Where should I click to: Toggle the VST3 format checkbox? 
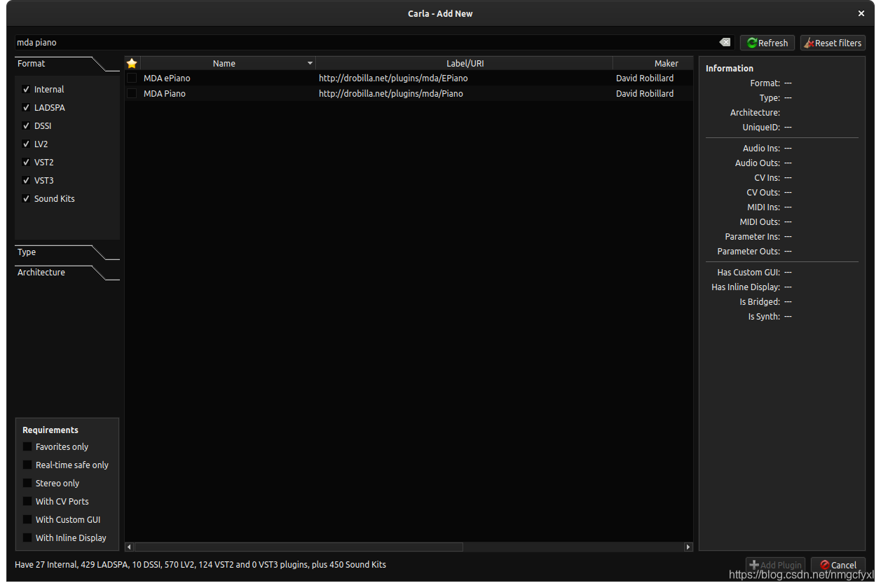(x=26, y=181)
